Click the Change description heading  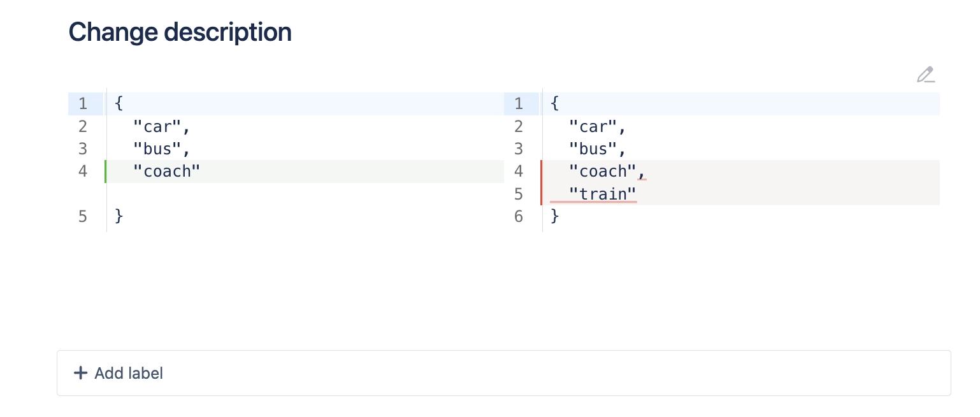tap(180, 32)
